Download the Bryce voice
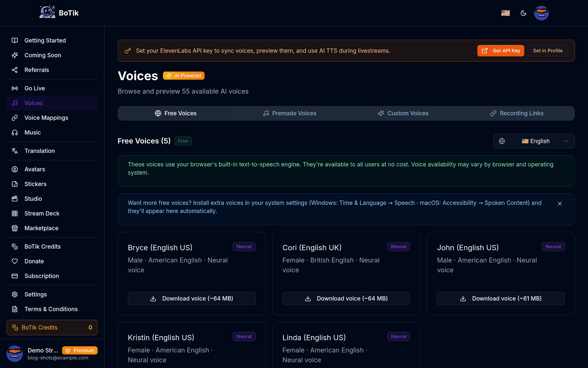Viewport: 588px width, 368px height. 191,298
